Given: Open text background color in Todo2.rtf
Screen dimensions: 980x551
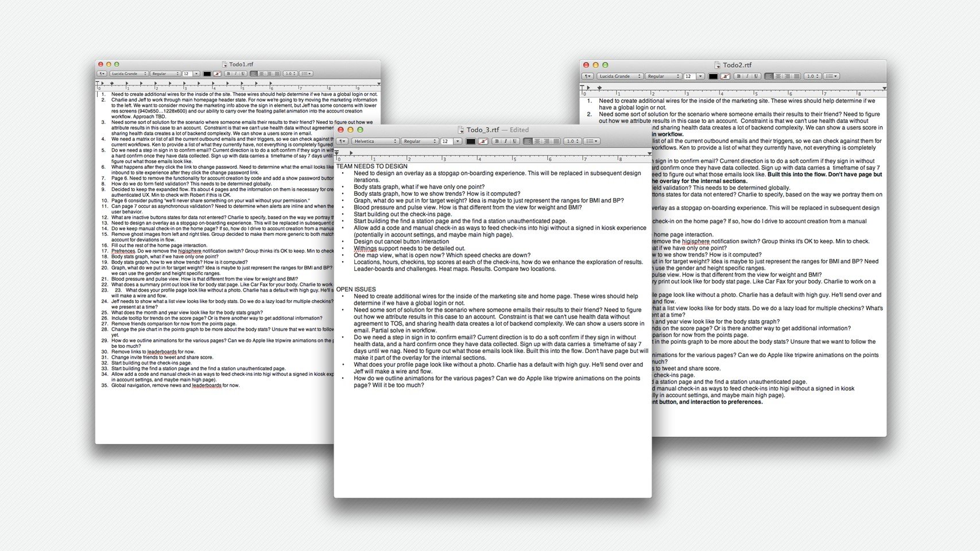Looking at the screenshot, I should point(725,76).
